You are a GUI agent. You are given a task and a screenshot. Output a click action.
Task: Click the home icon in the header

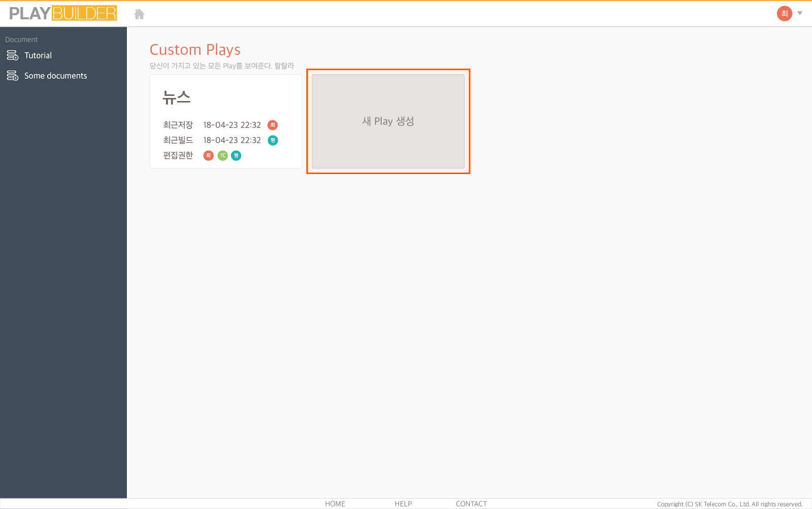click(139, 14)
